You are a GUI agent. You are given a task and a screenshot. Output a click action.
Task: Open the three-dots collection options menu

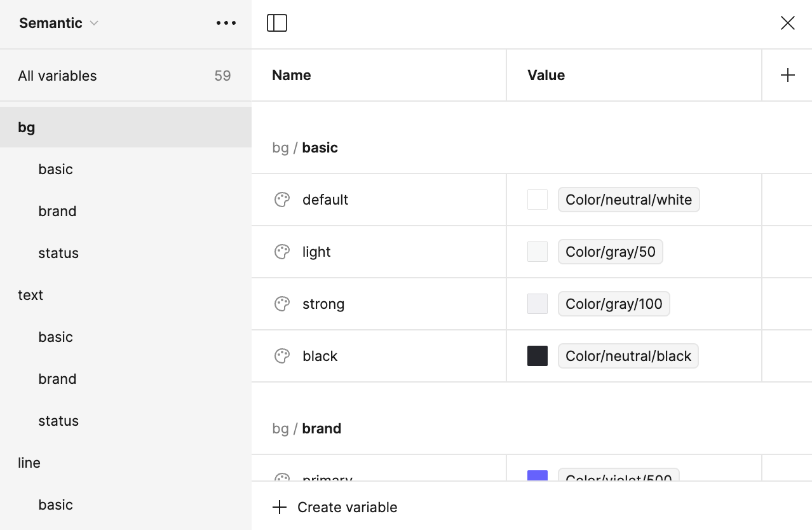tap(226, 23)
